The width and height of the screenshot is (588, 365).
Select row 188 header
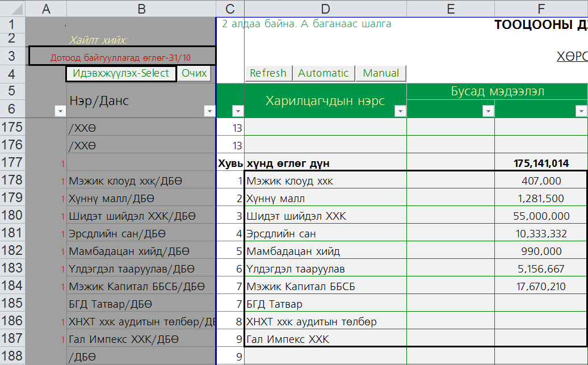pos(12,356)
